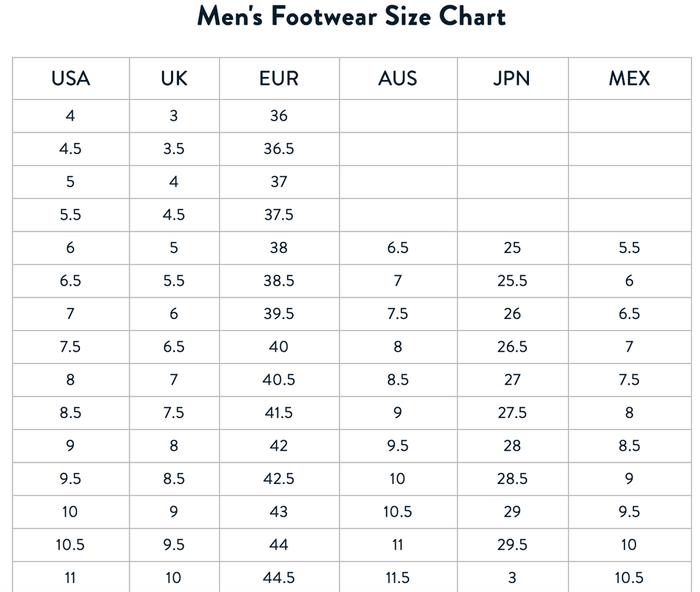Select the USA column header
This screenshot has height=592, width=700.
coord(70,78)
